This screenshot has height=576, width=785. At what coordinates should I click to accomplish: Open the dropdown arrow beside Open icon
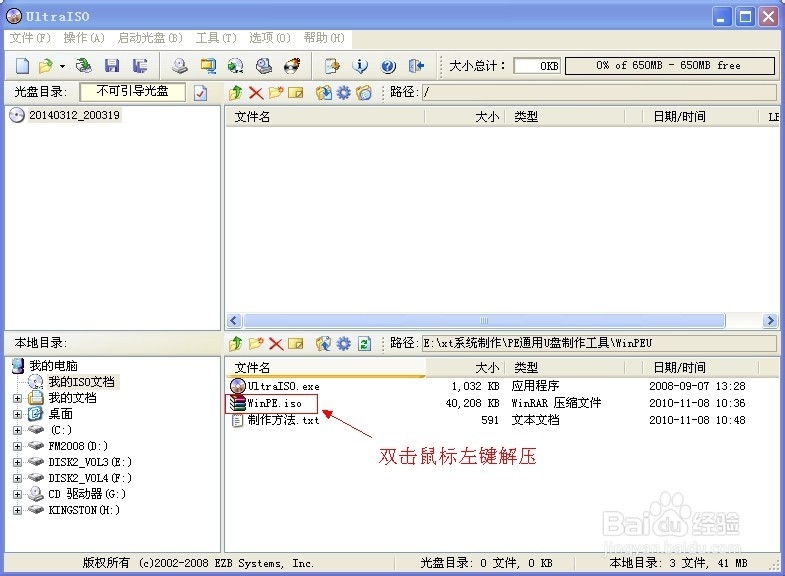[63, 66]
